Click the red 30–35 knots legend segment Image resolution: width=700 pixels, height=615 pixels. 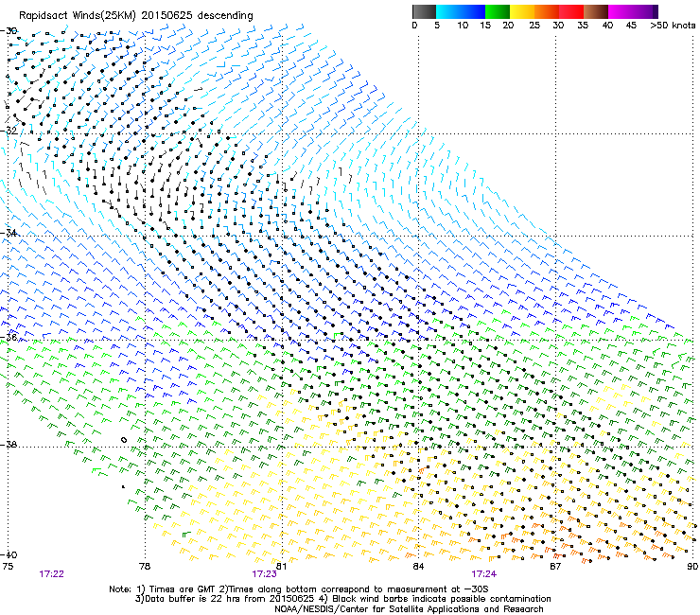(571, 11)
